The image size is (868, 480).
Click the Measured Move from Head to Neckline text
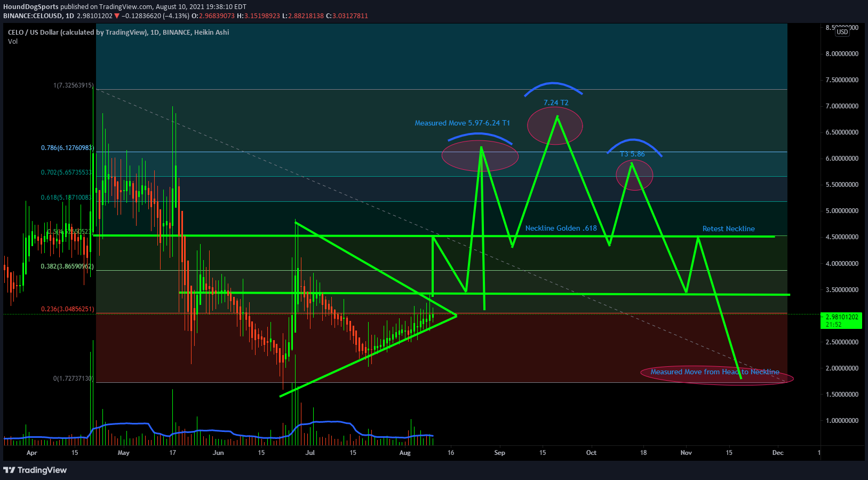(x=715, y=372)
